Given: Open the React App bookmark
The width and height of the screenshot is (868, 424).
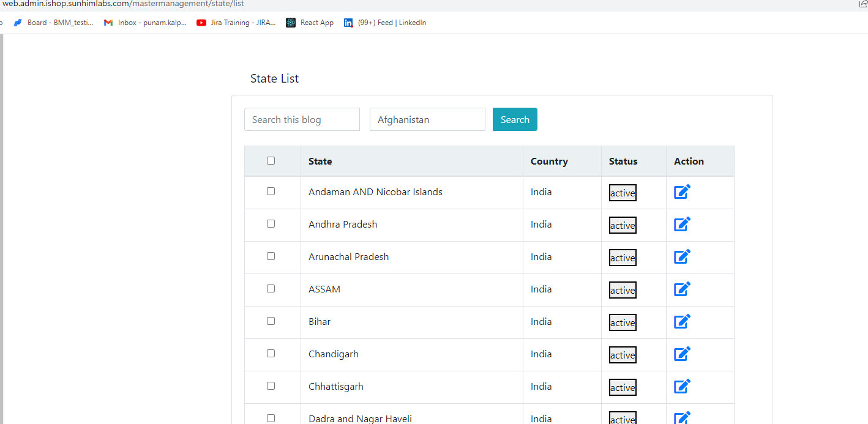Looking at the screenshot, I should [x=310, y=23].
